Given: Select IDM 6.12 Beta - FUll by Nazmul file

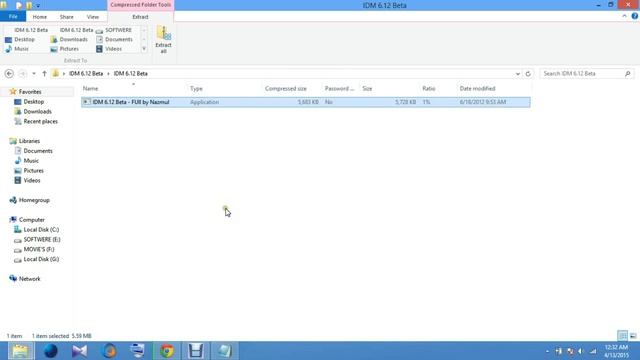Looking at the screenshot, I should click(x=306, y=102).
